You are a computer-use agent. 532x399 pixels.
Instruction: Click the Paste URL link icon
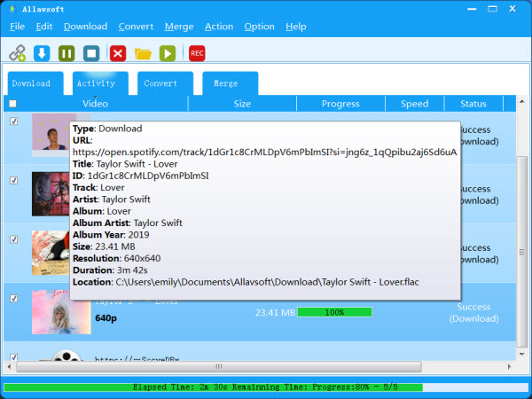coord(18,53)
